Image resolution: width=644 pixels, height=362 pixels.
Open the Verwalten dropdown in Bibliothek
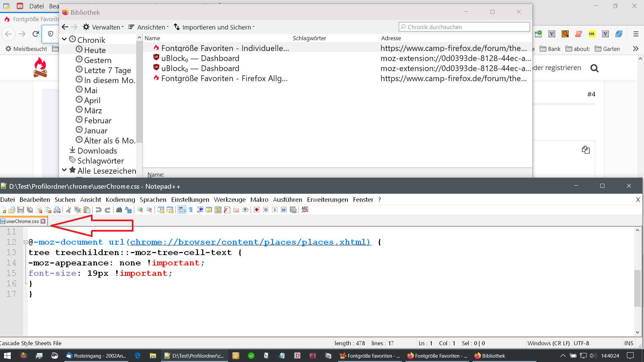pos(103,27)
